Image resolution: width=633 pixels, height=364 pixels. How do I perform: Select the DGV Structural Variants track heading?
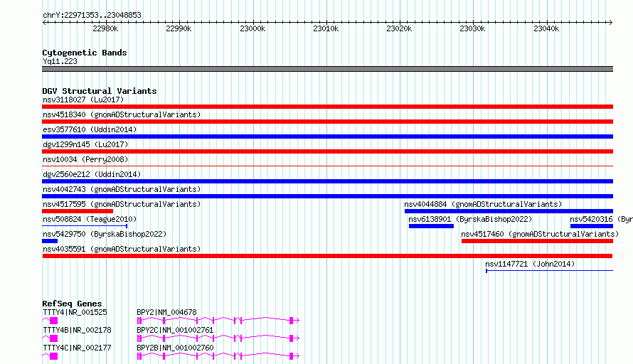tap(100, 91)
